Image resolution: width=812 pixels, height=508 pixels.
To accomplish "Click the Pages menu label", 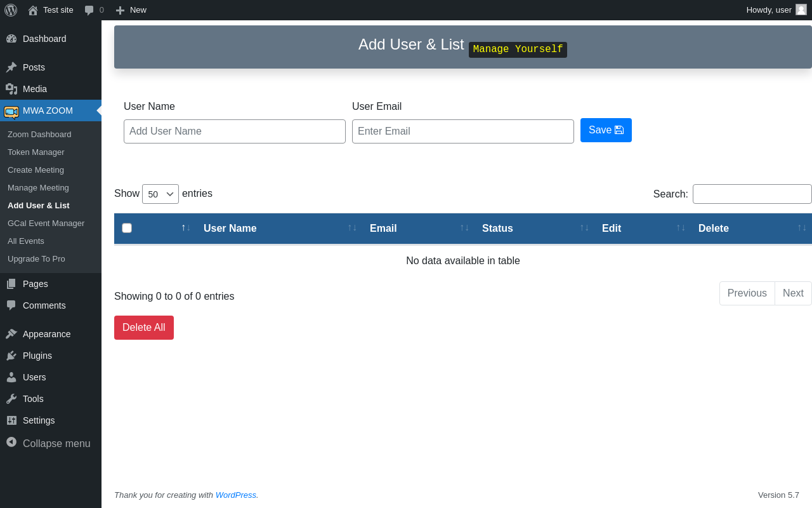I will tap(36, 284).
